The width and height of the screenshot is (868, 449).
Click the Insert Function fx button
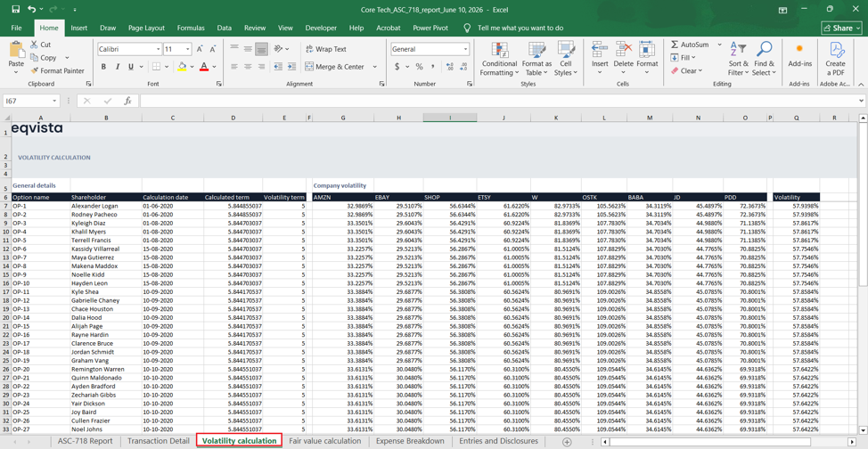coord(127,101)
